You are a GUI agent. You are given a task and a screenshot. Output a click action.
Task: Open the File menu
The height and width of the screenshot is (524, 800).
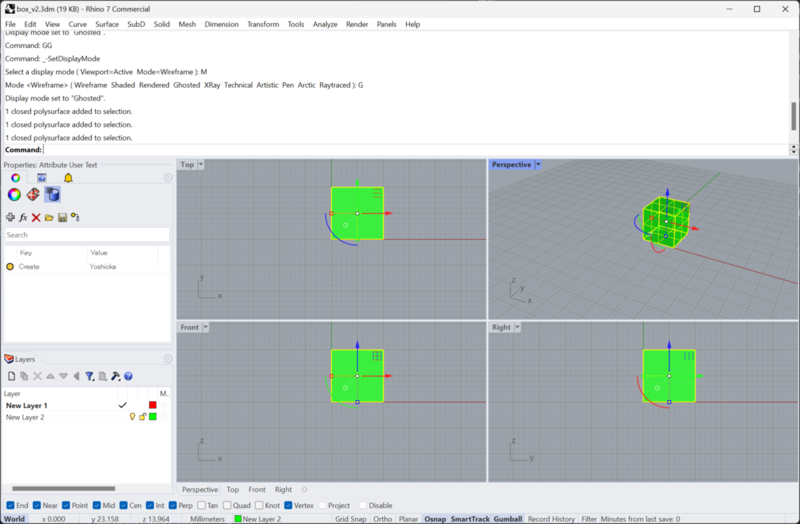pos(10,24)
